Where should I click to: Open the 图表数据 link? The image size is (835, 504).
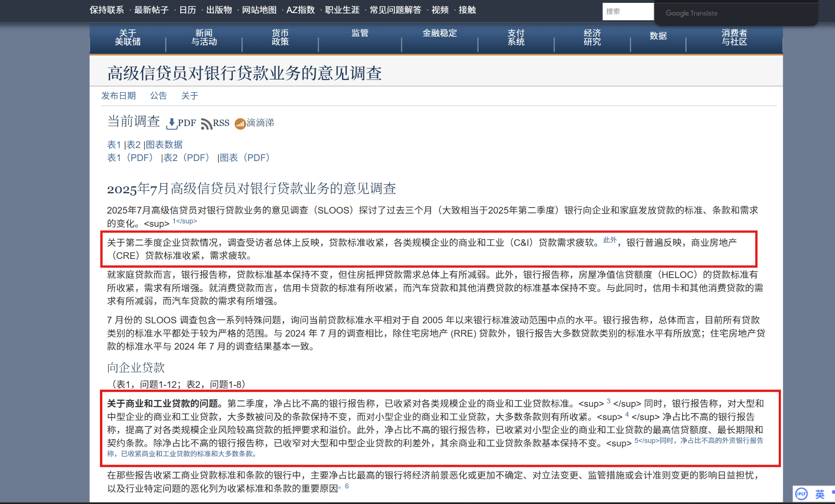(164, 145)
